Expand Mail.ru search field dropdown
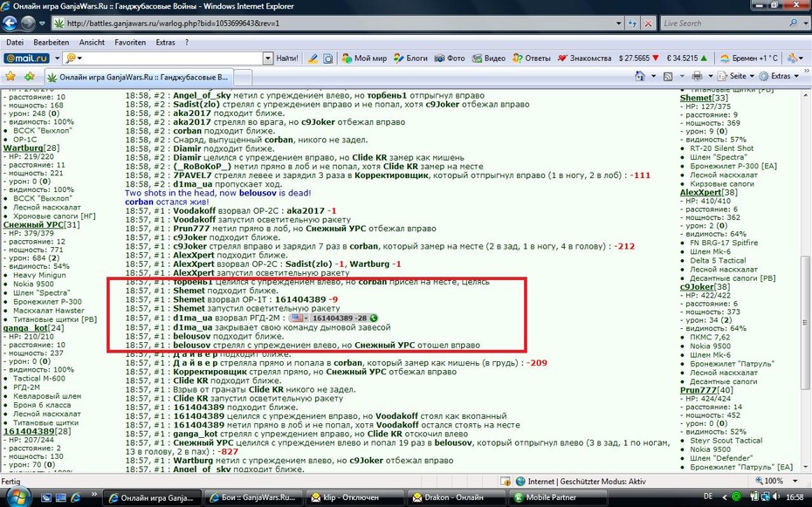Viewport: 812px width, 507px height. coord(268,58)
